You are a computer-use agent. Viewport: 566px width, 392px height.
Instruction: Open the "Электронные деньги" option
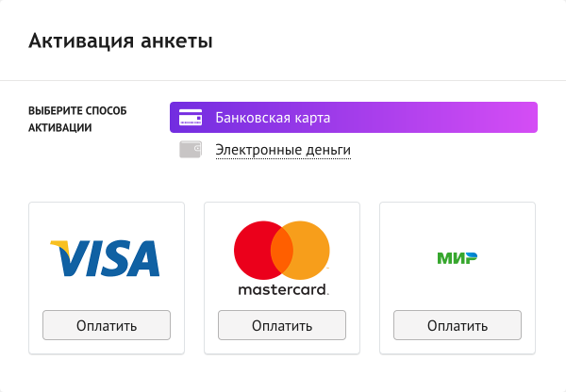click(x=283, y=150)
